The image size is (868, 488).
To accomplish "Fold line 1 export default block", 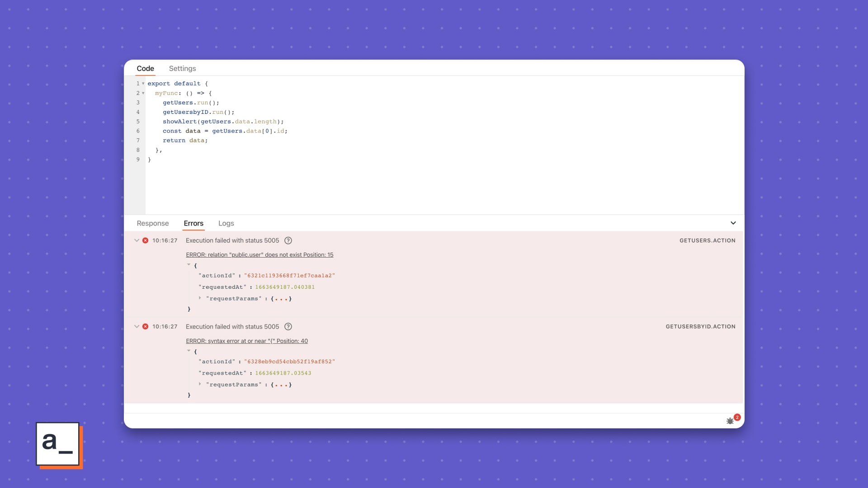I will (x=143, y=84).
